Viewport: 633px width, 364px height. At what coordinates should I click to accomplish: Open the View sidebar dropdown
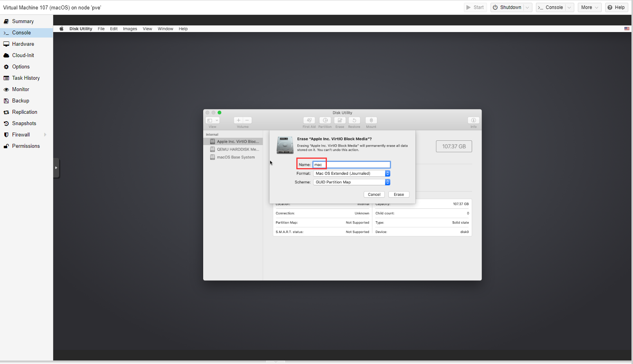click(213, 120)
